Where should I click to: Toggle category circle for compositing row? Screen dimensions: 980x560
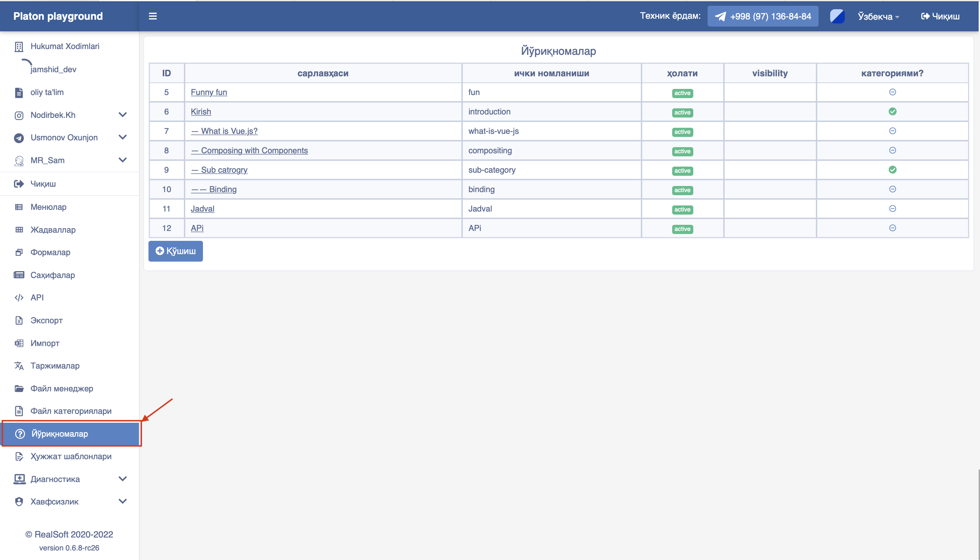[892, 150]
